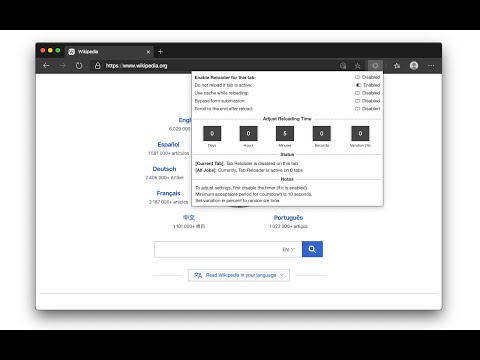The image size is (480, 360).
Task: Click the browser forward arrow
Action: pos(62,66)
